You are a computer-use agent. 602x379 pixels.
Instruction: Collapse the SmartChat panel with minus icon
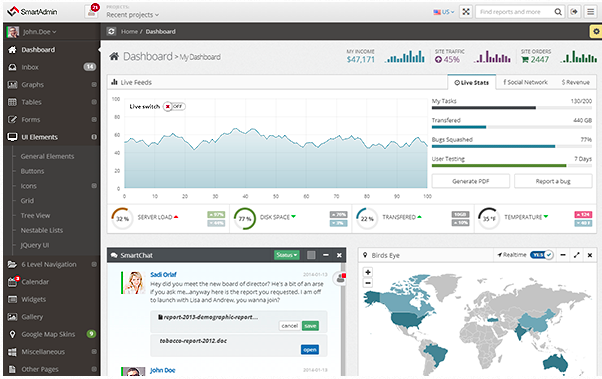point(326,255)
